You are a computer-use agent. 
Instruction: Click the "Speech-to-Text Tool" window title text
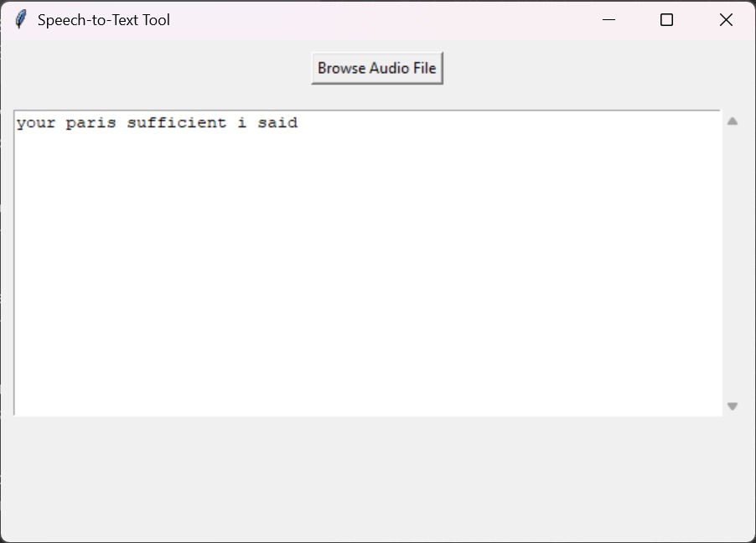tap(104, 20)
